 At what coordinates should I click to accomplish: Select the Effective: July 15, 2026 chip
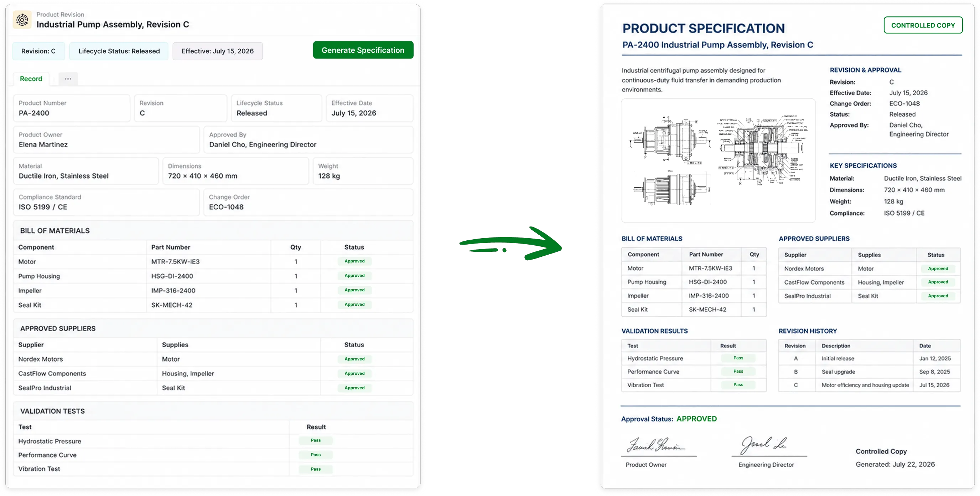click(218, 51)
